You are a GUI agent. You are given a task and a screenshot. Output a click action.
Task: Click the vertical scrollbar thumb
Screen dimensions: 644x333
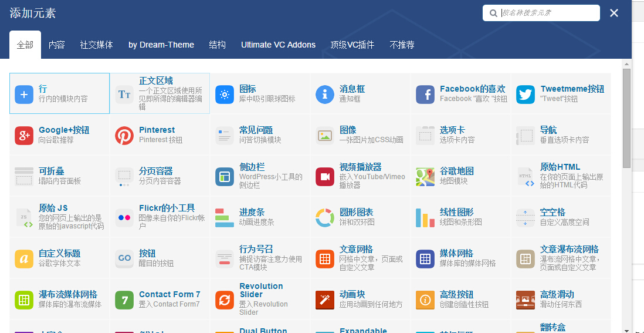(x=626, y=117)
